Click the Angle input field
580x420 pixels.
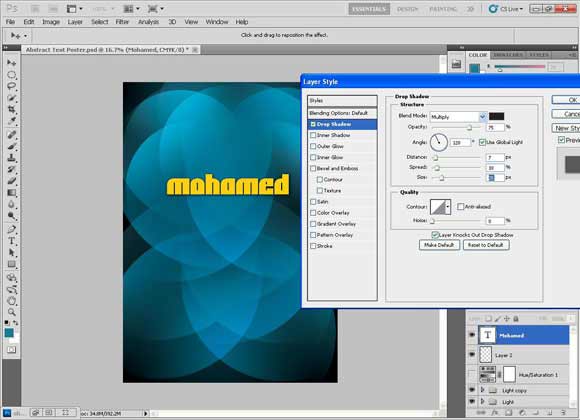(x=460, y=142)
